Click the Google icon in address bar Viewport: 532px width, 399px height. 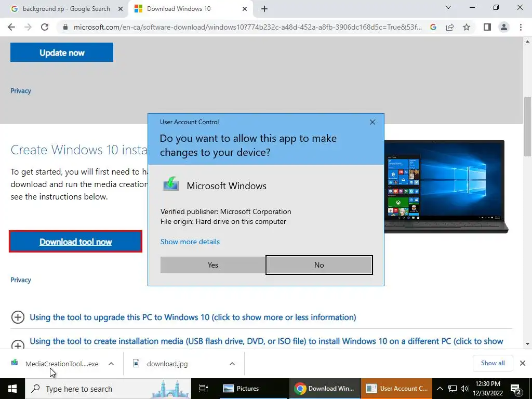[433, 27]
